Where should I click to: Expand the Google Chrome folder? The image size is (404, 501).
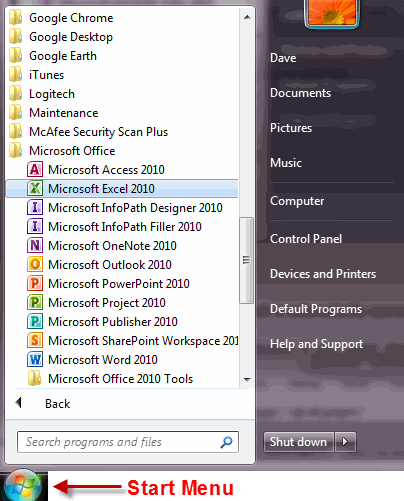click(x=61, y=18)
